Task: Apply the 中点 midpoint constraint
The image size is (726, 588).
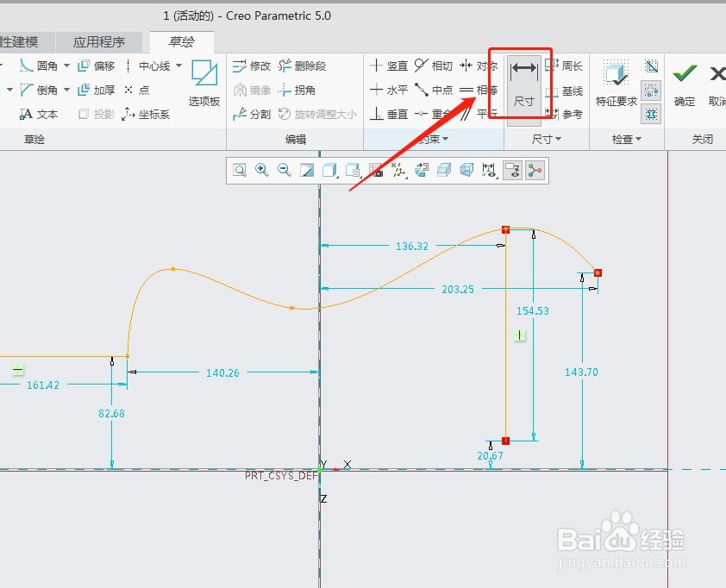Action: pos(433,90)
